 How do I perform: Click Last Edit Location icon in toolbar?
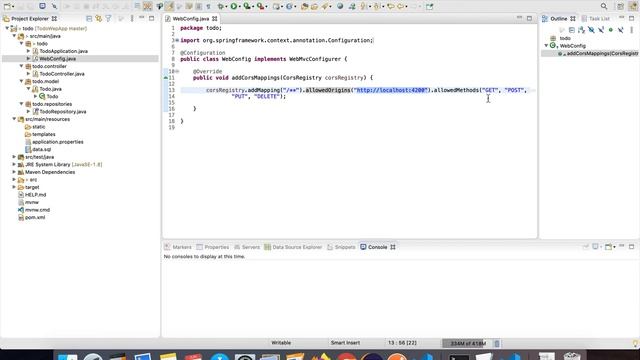[x=391, y=6]
